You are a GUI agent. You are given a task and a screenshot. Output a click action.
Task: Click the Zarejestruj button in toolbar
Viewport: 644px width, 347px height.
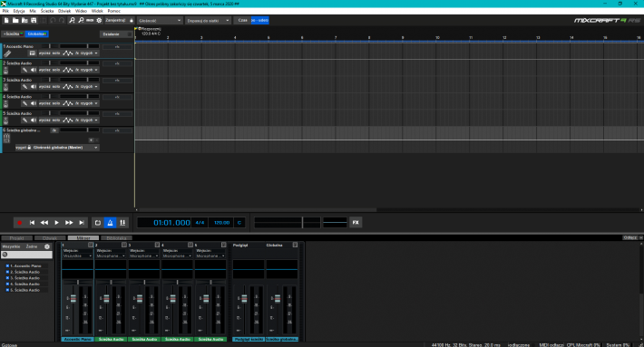click(x=115, y=20)
